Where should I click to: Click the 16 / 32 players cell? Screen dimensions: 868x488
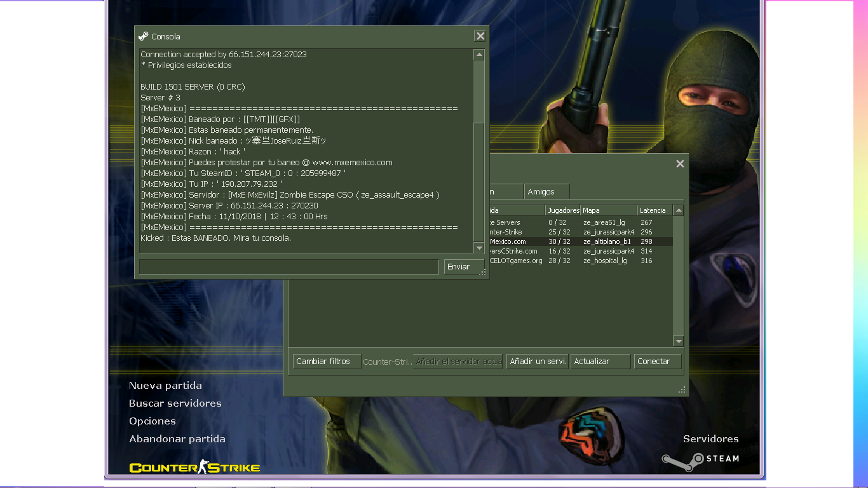coord(559,251)
